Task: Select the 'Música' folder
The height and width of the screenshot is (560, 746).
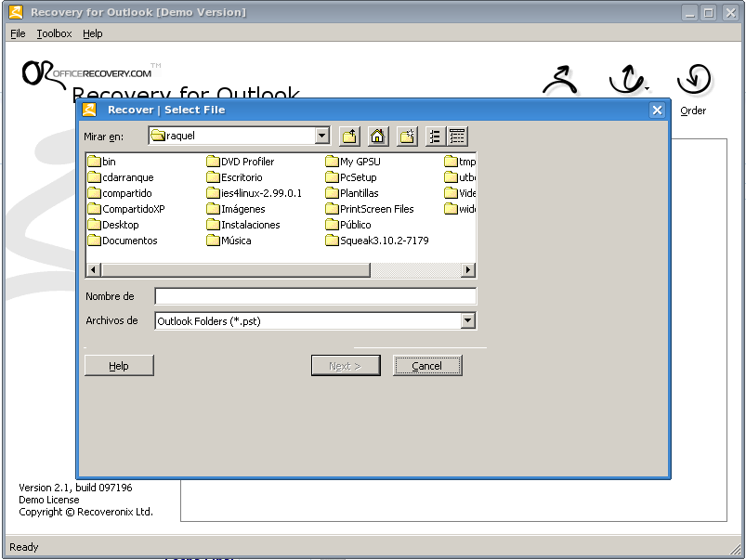Action: coord(229,240)
